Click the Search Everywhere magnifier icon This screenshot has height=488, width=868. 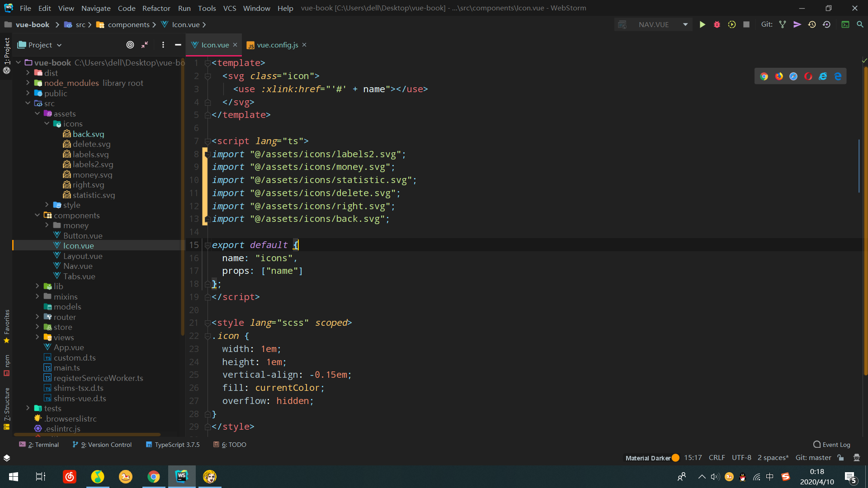tap(860, 25)
